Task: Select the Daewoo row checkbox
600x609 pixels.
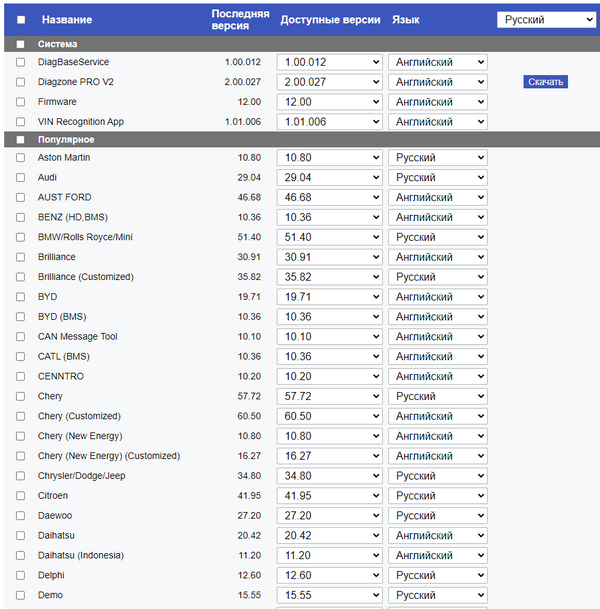Action: 20,515
